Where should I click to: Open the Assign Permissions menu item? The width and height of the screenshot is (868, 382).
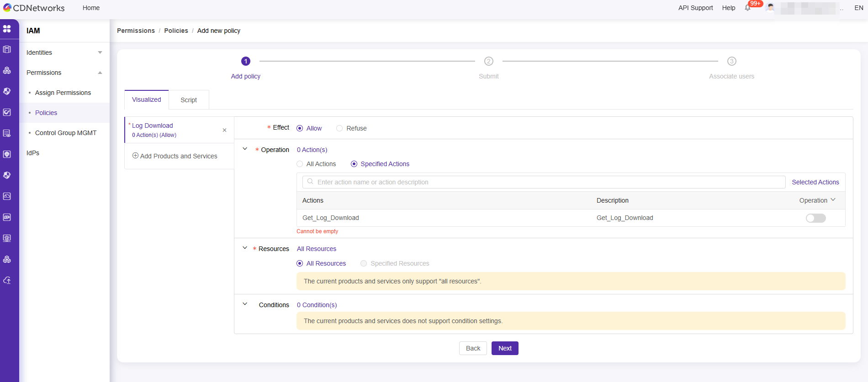click(63, 93)
